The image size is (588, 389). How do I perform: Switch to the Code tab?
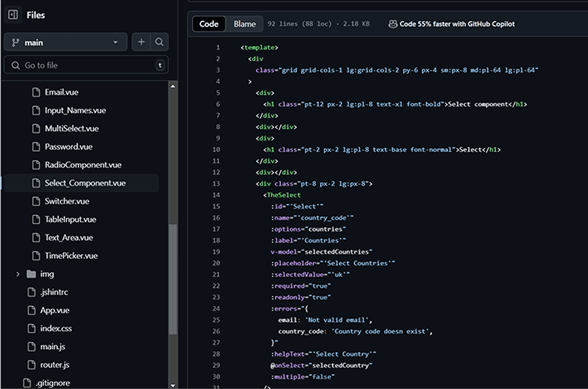209,24
